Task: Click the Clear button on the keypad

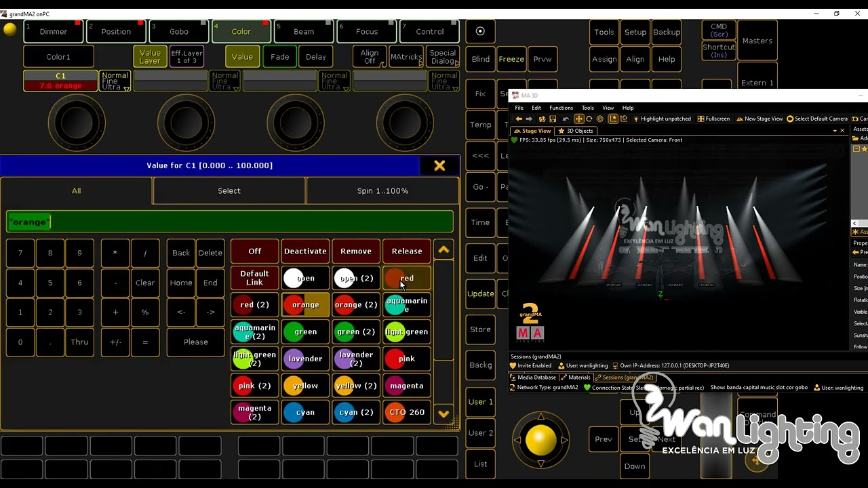Action: (x=145, y=283)
